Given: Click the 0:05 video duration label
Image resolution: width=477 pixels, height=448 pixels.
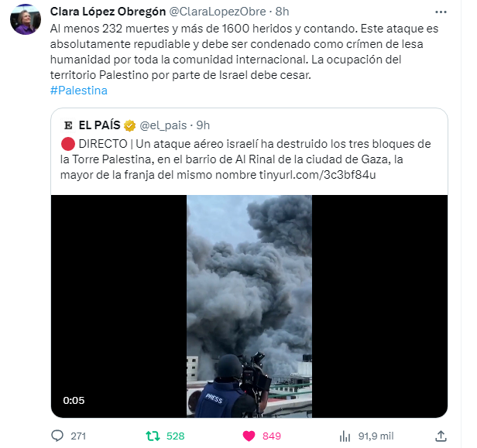Looking at the screenshot, I should (74, 400).
